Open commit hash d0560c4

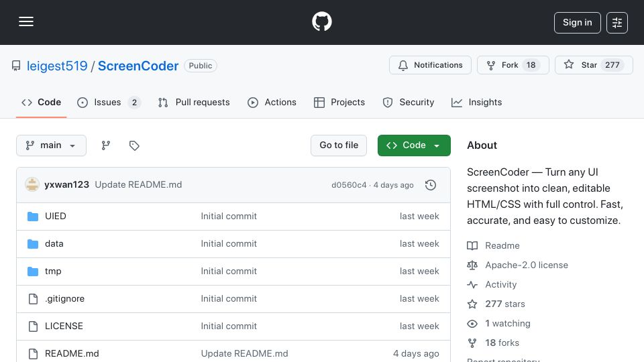point(349,185)
